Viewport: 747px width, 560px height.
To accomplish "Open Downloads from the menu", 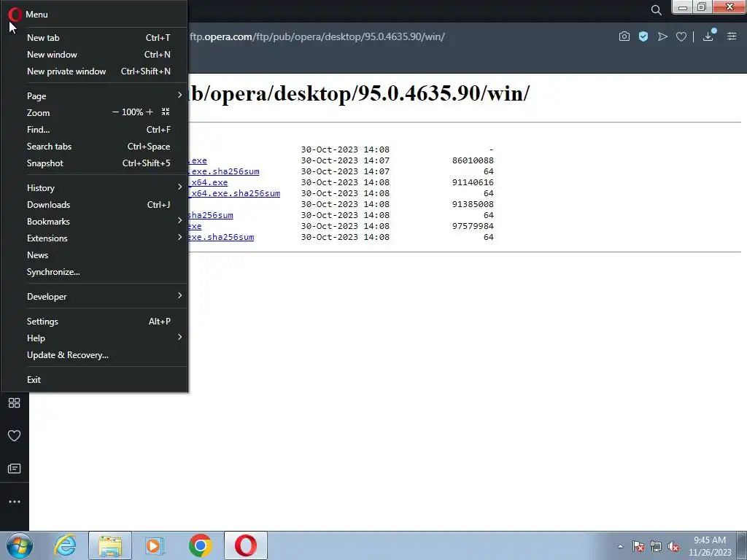I will 95,205.
